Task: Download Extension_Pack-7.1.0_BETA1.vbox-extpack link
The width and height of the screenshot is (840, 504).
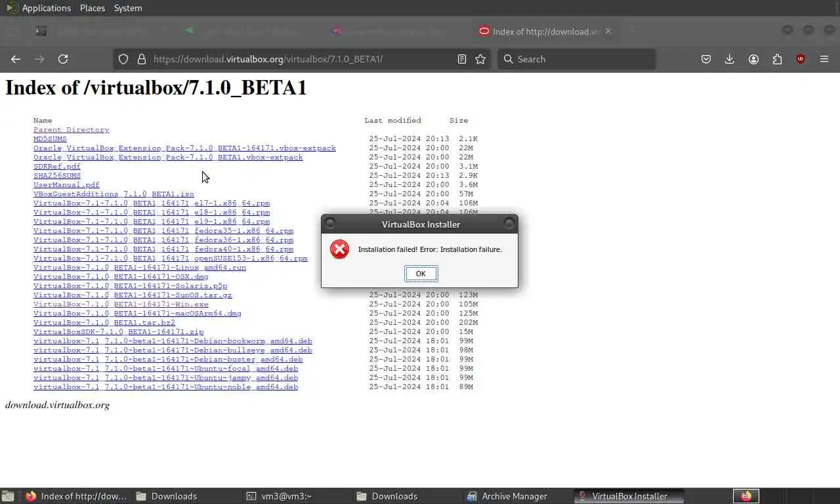Action: 168,157
